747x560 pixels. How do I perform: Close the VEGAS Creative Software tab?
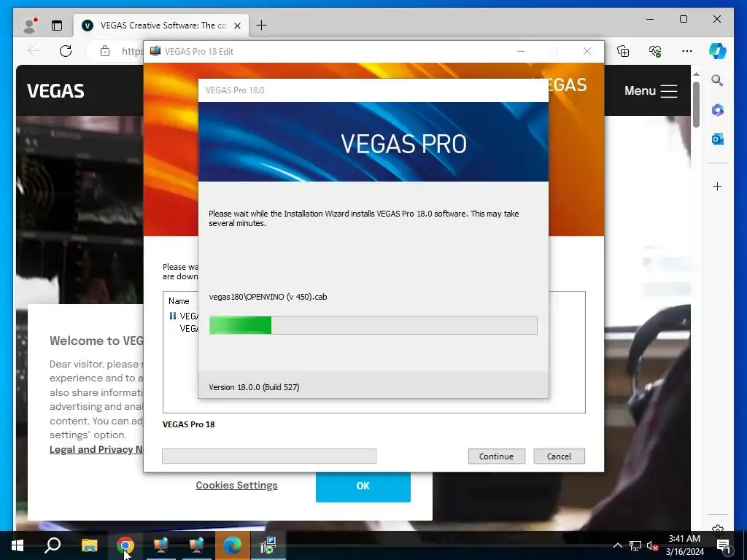tap(237, 26)
